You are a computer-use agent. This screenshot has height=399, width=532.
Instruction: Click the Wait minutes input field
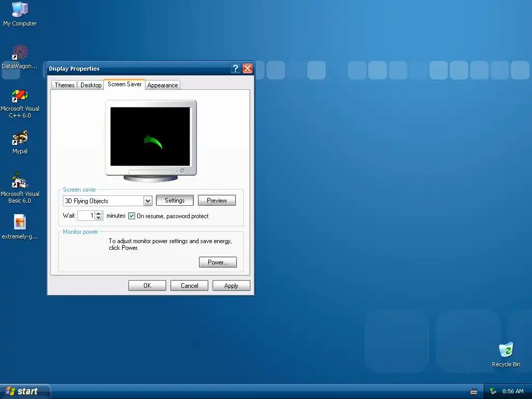coord(86,216)
